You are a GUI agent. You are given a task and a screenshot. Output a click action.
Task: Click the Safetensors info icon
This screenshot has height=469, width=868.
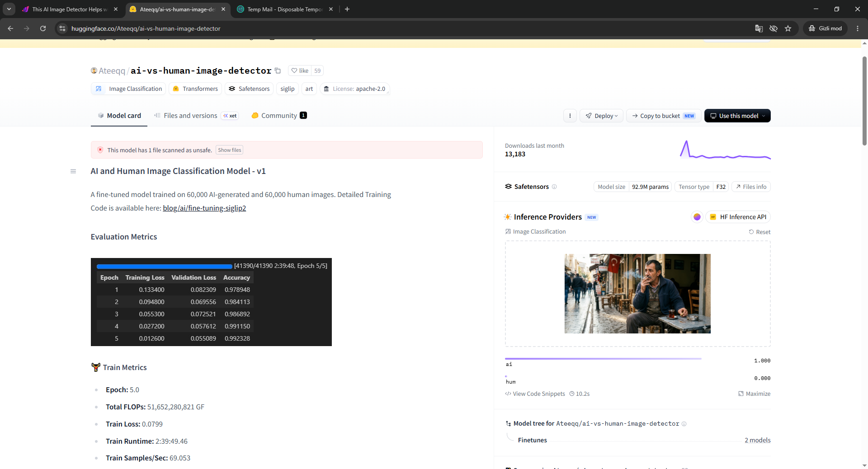pos(554,187)
